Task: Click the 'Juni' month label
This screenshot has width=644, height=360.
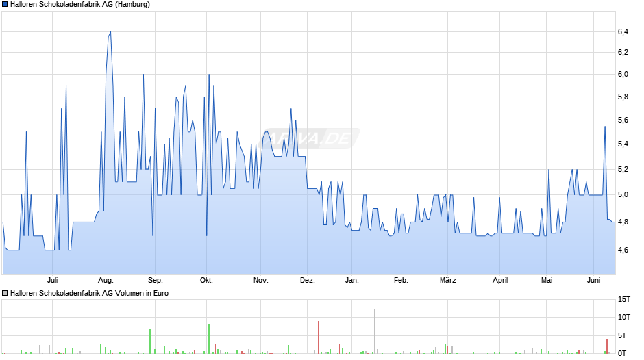Action: tap(593, 281)
